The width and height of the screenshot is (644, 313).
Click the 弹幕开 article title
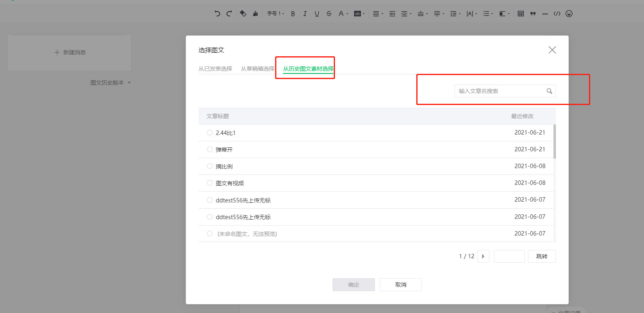pyautogui.click(x=224, y=150)
